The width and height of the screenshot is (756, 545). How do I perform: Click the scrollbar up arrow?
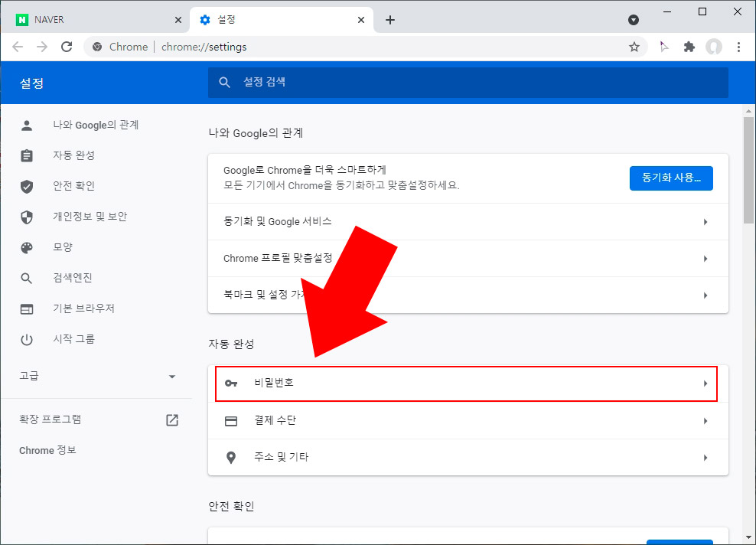point(748,111)
